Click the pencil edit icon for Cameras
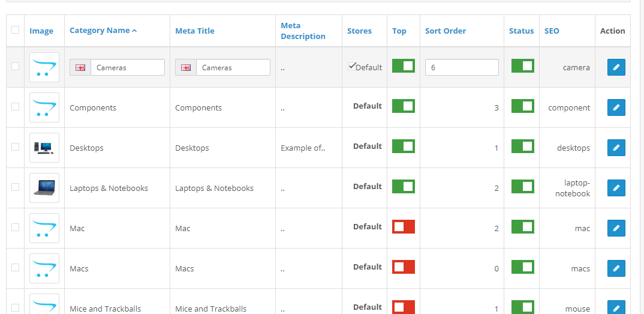 tap(616, 67)
